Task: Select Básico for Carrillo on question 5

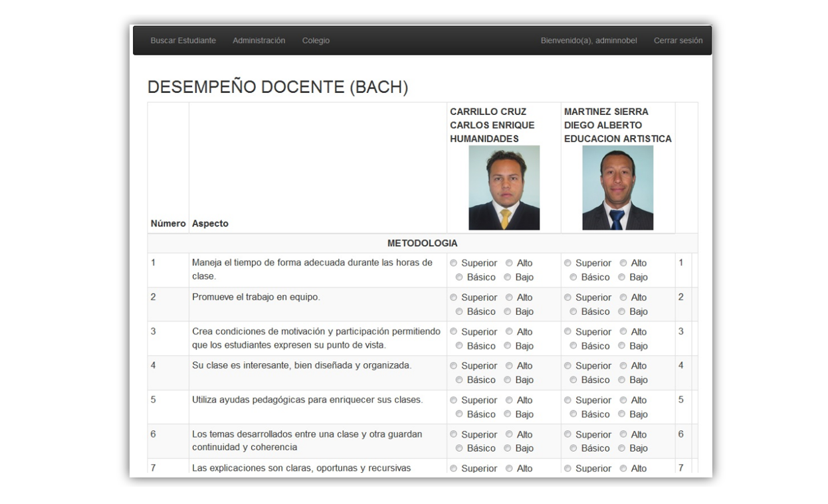Action: pyautogui.click(x=459, y=415)
